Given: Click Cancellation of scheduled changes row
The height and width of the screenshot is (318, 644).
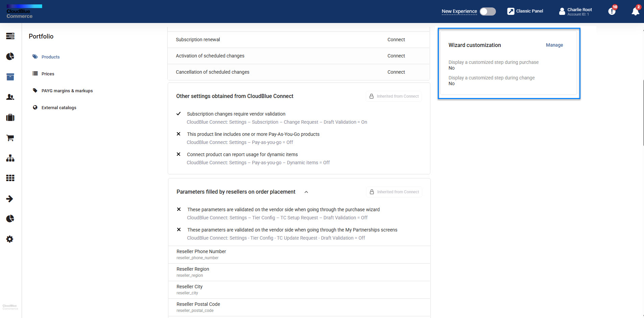Looking at the screenshot, I should (x=299, y=72).
